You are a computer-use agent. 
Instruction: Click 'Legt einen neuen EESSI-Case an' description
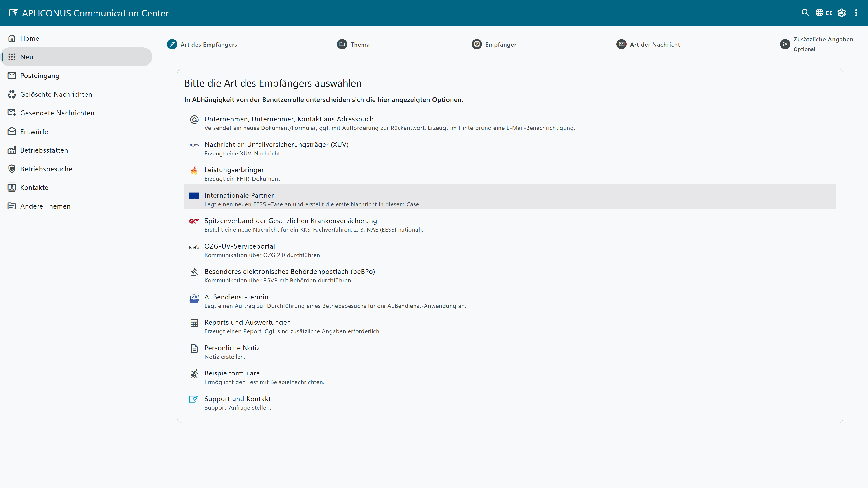[x=312, y=204]
